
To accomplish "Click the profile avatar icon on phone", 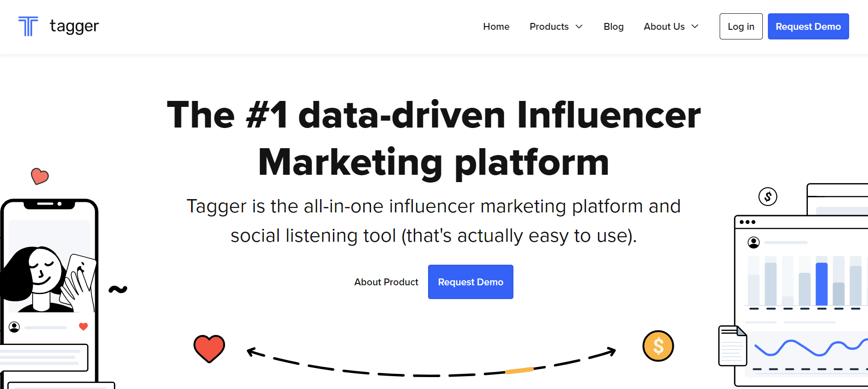I will [x=14, y=327].
